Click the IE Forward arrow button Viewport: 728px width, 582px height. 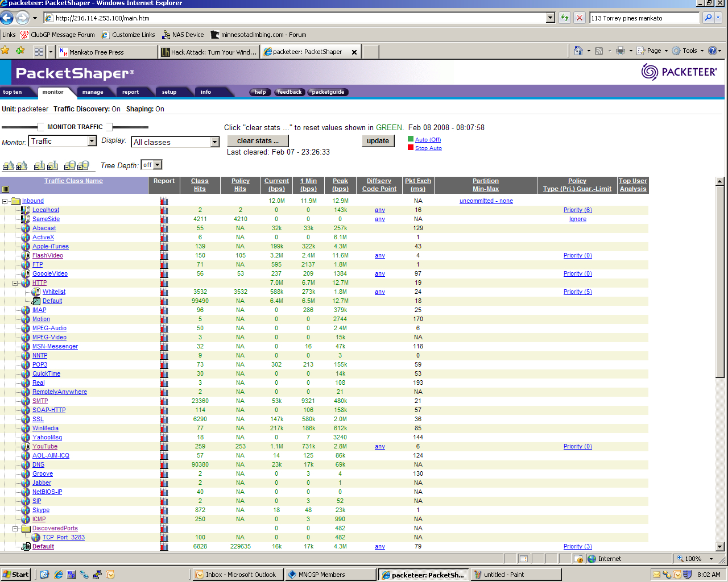click(x=22, y=18)
